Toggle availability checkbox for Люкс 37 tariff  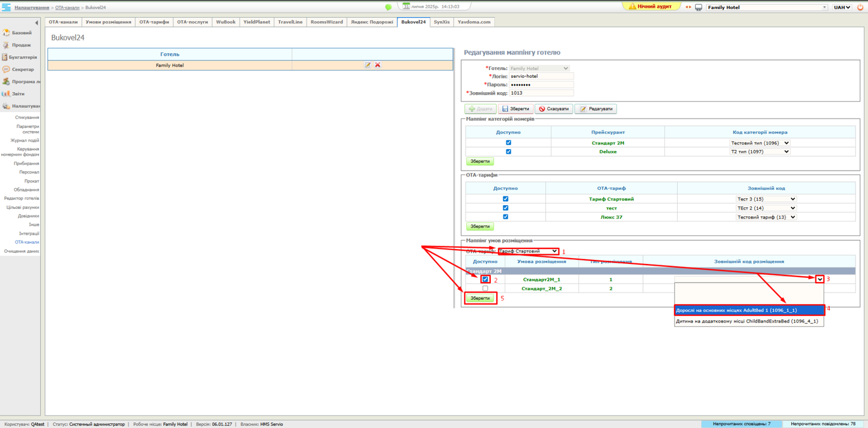[506, 216]
